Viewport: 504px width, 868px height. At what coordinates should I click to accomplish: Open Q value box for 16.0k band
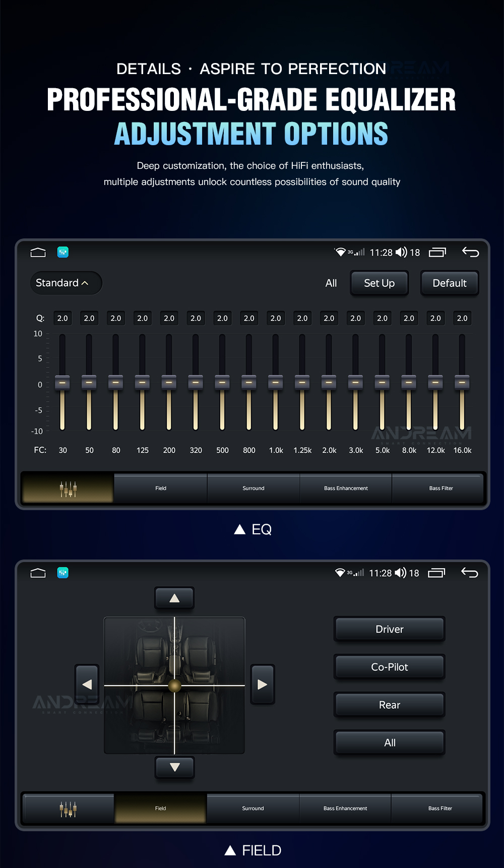462,319
